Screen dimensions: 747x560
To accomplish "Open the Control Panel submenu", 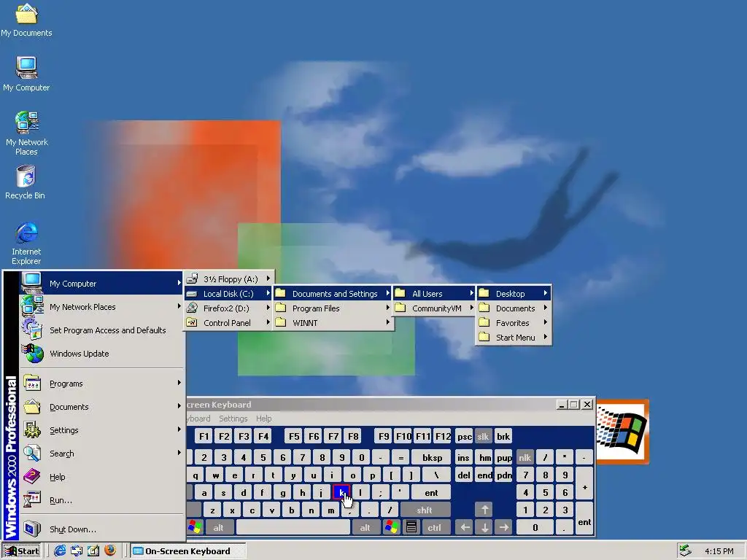I will click(228, 323).
